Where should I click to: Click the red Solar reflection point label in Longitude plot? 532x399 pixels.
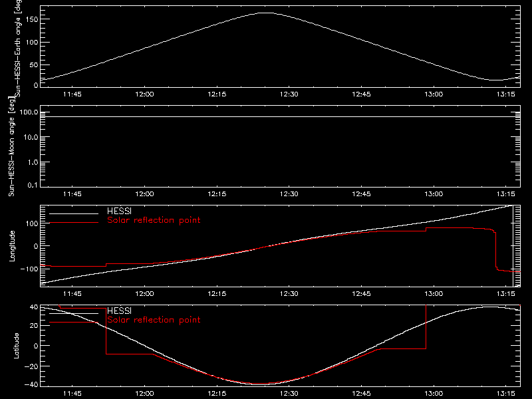tap(154, 220)
